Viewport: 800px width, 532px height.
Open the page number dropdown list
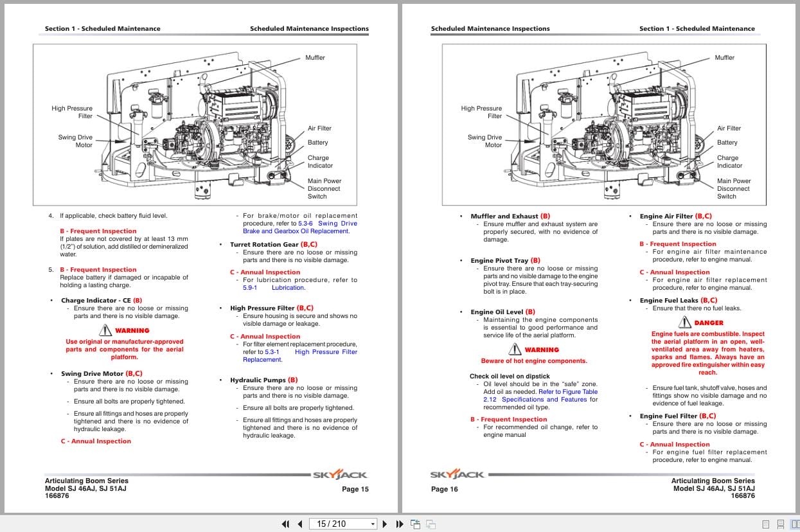(x=373, y=524)
